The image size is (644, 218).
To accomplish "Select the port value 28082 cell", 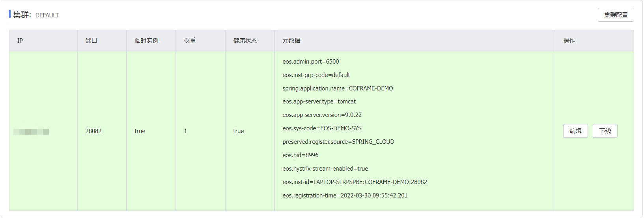I will pyautogui.click(x=93, y=131).
